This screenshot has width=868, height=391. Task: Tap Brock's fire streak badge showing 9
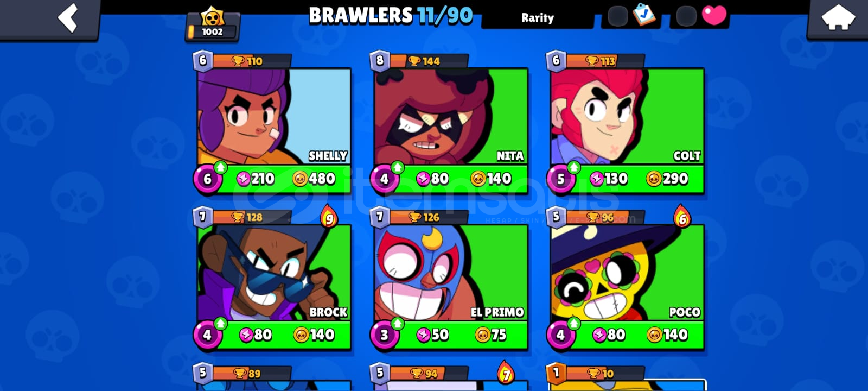[329, 217]
